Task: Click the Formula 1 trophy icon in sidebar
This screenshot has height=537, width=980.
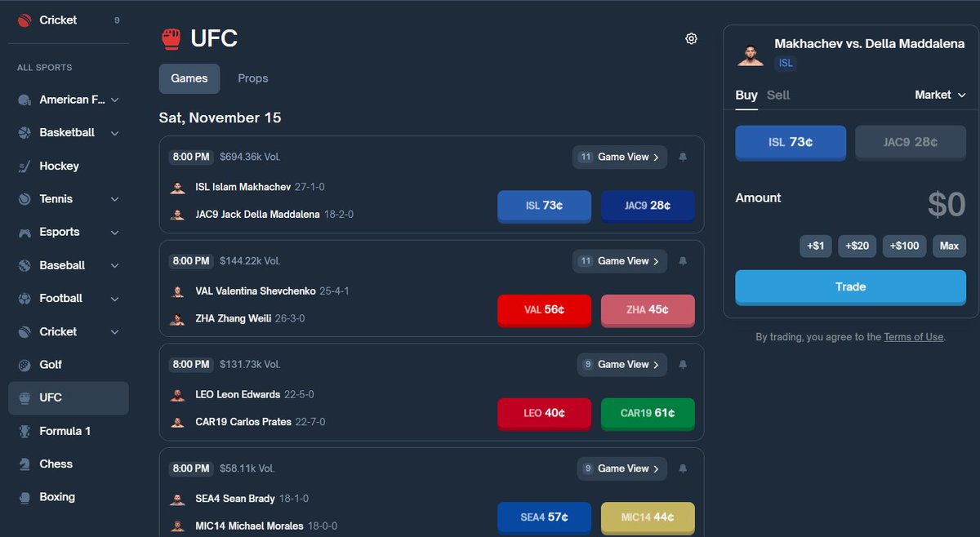Action: click(x=24, y=431)
